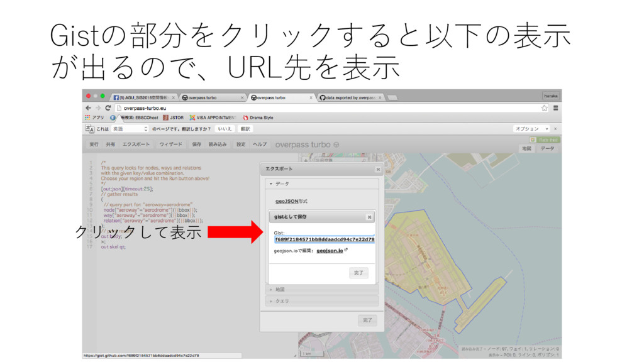The width and height of the screenshot is (644, 362).
Task: Click the 読み込み load button
Action: (x=218, y=145)
